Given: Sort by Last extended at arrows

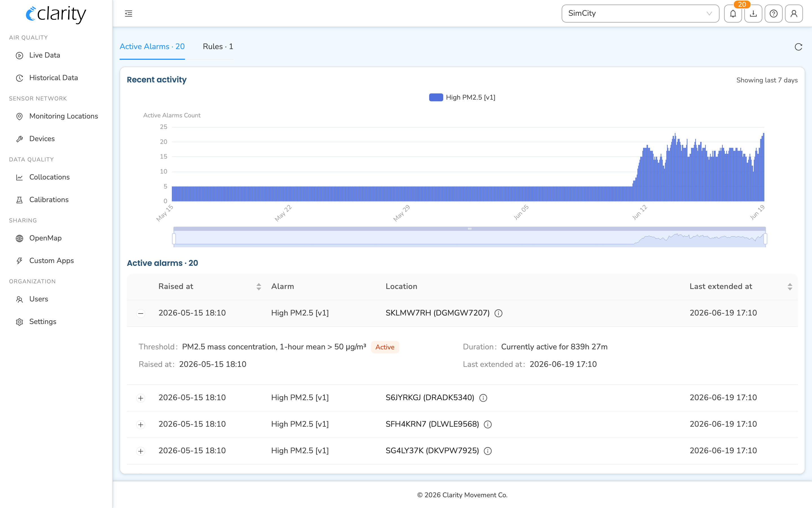Looking at the screenshot, I should 789,286.
